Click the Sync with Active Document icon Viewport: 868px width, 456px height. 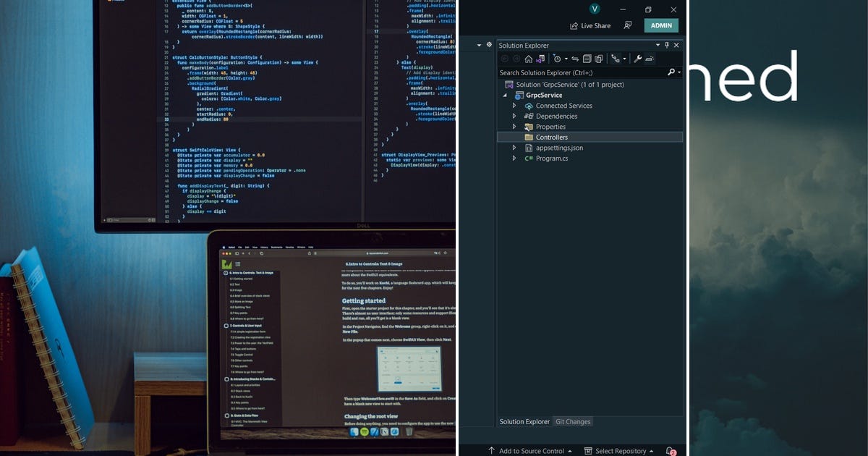click(x=576, y=59)
